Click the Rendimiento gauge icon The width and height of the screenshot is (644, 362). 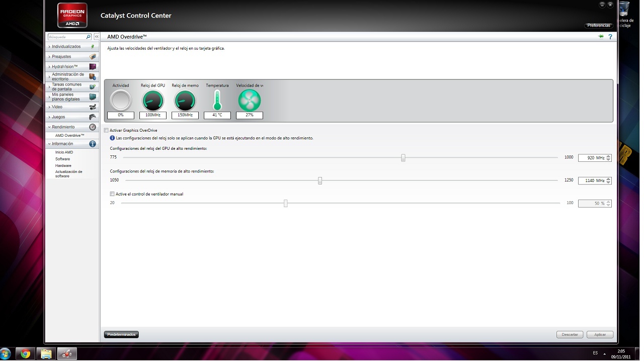tap(93, 127)
